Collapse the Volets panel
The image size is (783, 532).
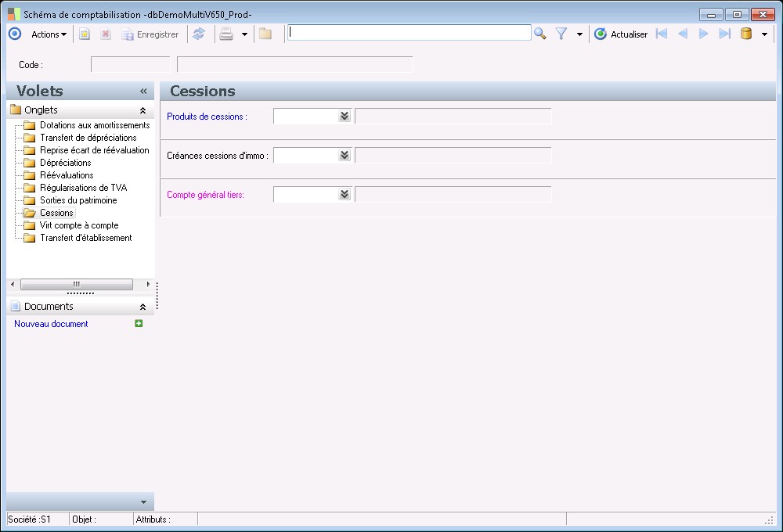pyautogui.click(x=144, y=91)
